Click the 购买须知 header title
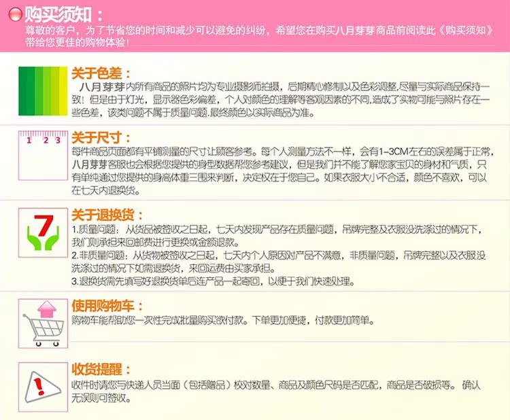510x420 pixels. pyautogui.click(x=64, y=15)
